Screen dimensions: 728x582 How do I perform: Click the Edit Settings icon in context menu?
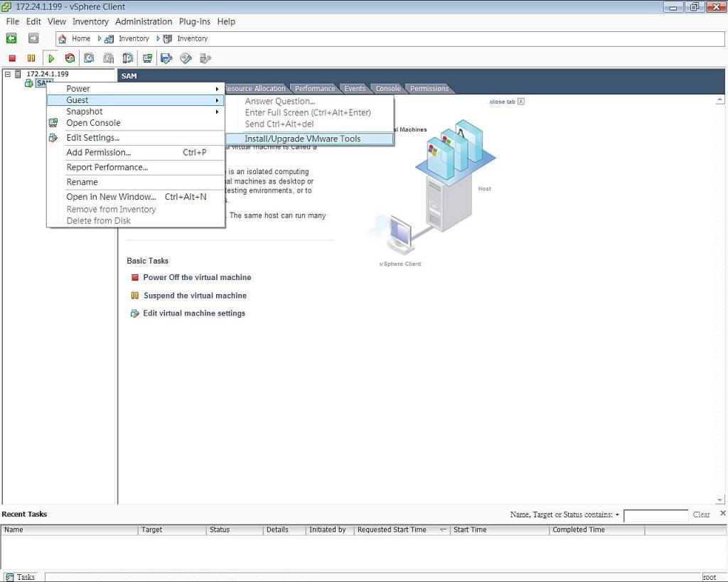pyautogui.click(x=53, y=138)
